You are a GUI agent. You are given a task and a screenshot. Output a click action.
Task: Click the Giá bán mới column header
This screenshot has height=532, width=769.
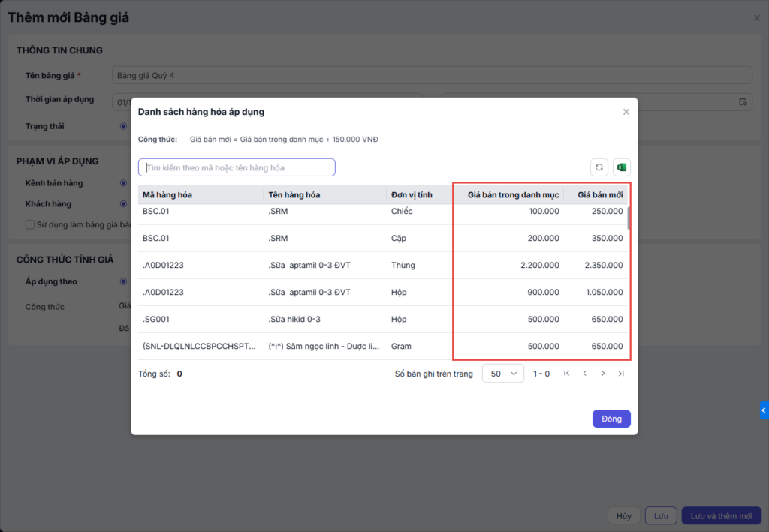click(x=600, y=195)
